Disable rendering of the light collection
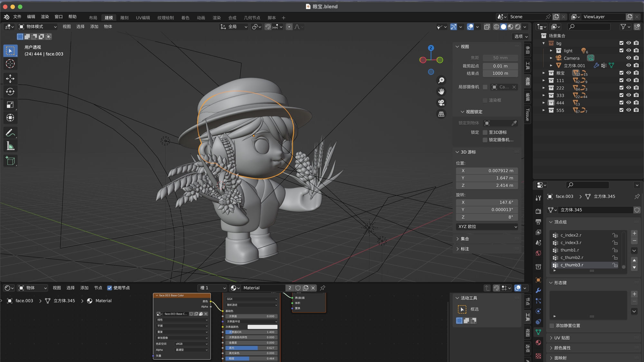Image resolution: width=644 pixels, height=362 pixels. tap(636, 51)
